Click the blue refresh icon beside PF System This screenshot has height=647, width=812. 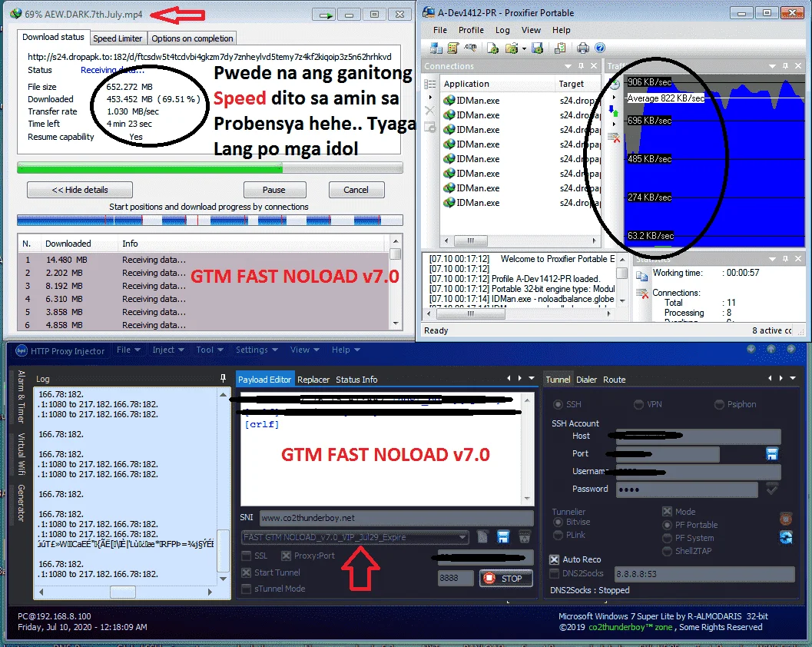click(786, 537)
